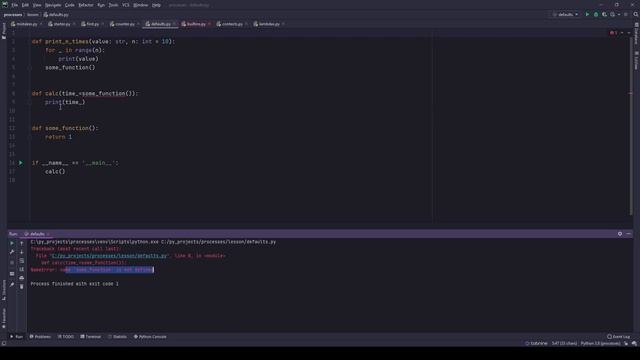Open the TODO tool window
The image size is (640, 360).
click(66, 337)
